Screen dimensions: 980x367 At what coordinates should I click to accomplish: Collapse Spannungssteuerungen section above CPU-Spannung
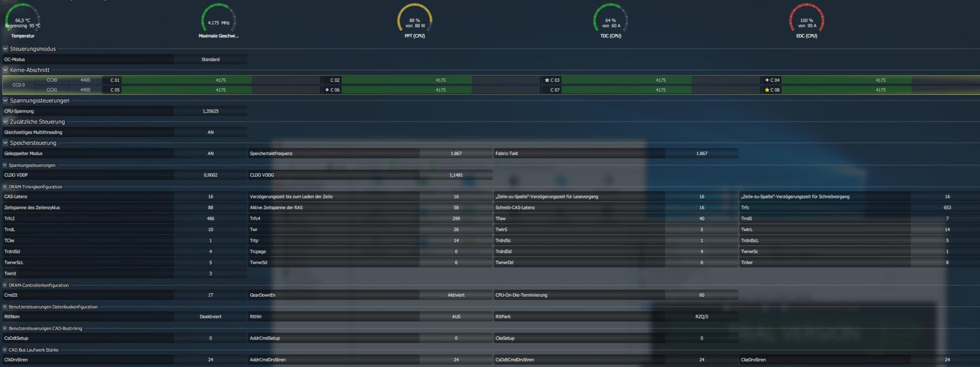pyautogui.click(x=5, y=100)
